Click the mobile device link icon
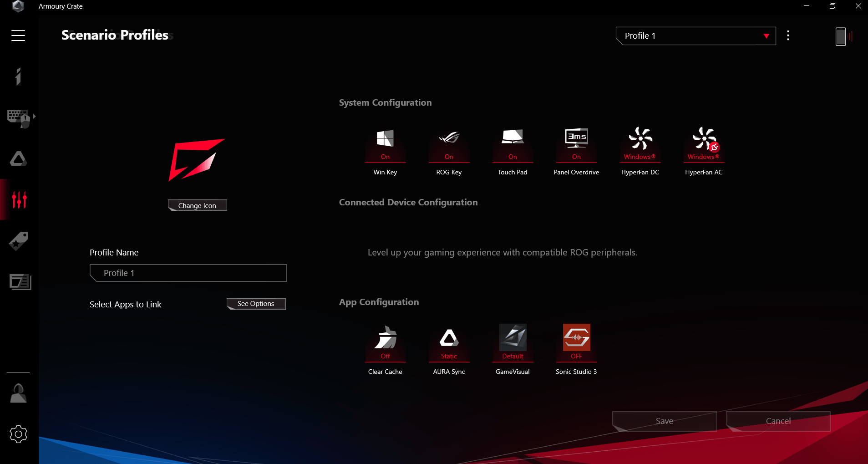The height and width of the screenshot is (464, 868). 841,36
